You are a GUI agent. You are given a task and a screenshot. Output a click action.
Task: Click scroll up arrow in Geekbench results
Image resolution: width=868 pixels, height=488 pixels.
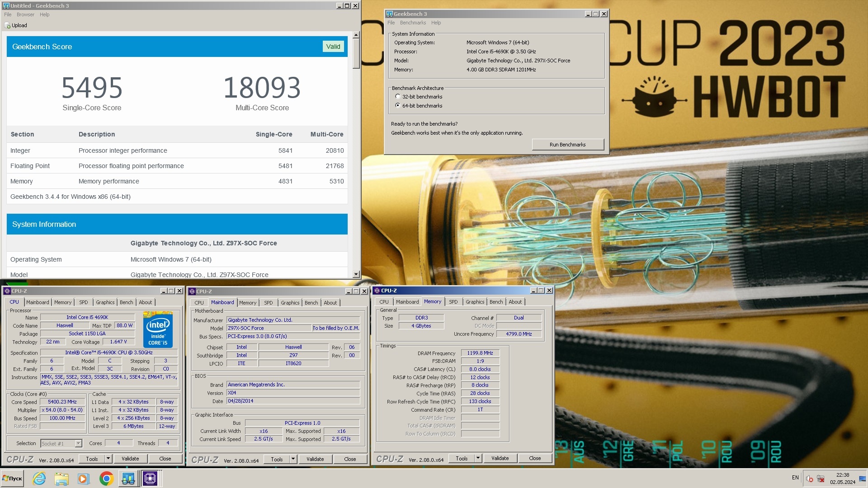[x=356, y=35]
